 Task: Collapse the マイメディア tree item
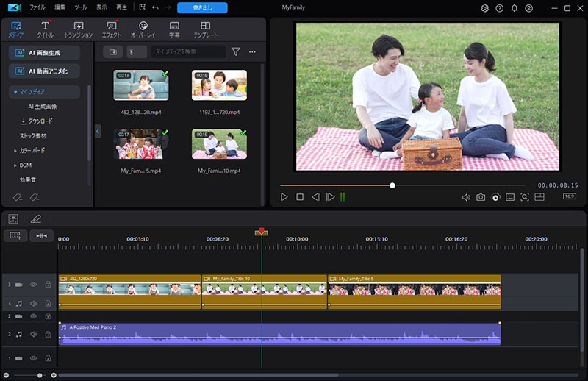[15, 92]
